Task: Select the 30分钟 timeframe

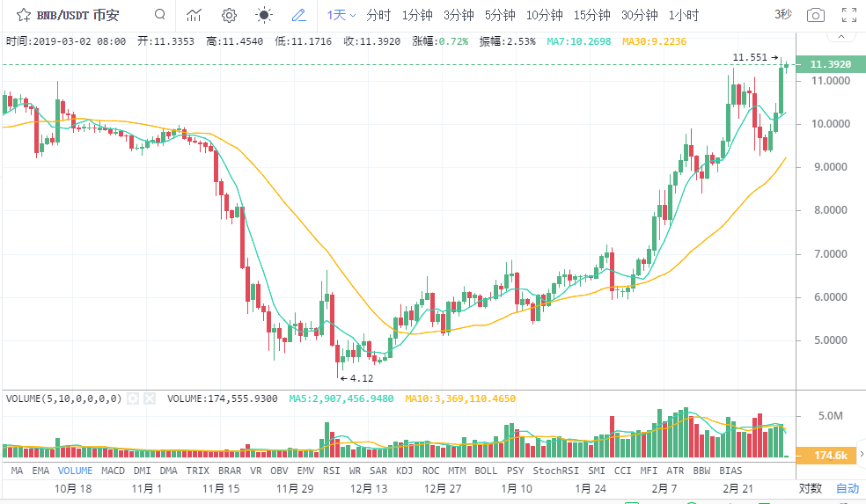Action: click(x=639, y=15)
